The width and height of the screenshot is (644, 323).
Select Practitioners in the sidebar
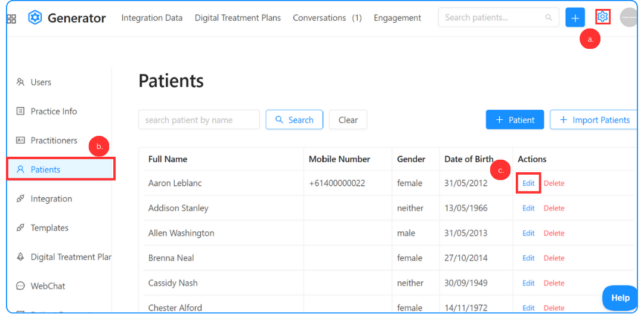click(x=54, y=141)
